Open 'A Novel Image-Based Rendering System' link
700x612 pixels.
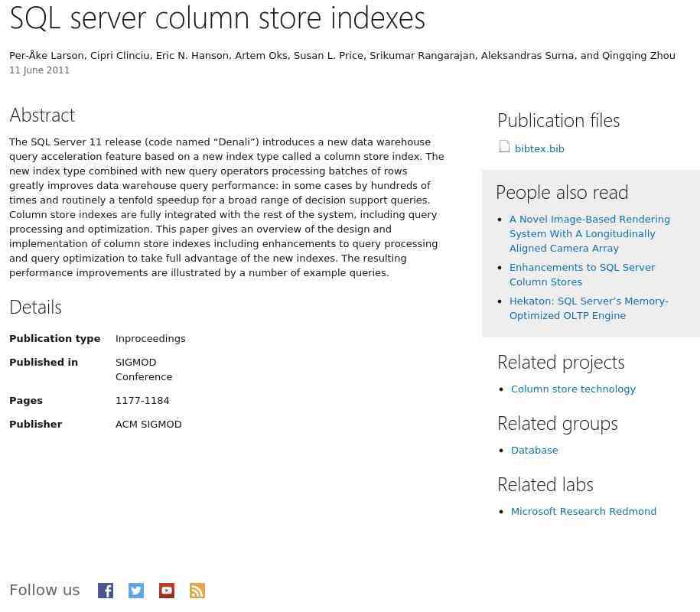pyautogui.click(x=589, y=233)
